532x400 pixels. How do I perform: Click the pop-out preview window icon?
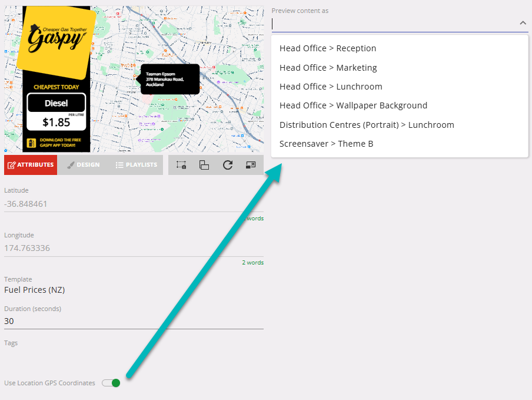pyautogui.click(x=250, y=165)
